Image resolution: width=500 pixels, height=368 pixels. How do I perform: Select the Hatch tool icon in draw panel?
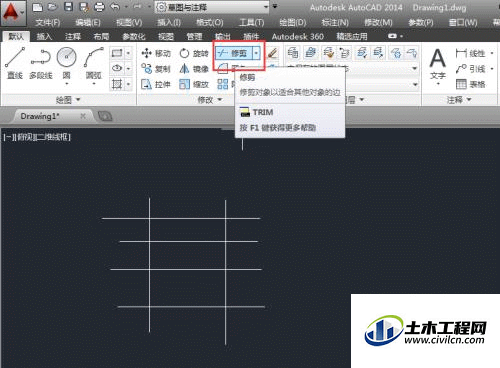pos(117,83)
